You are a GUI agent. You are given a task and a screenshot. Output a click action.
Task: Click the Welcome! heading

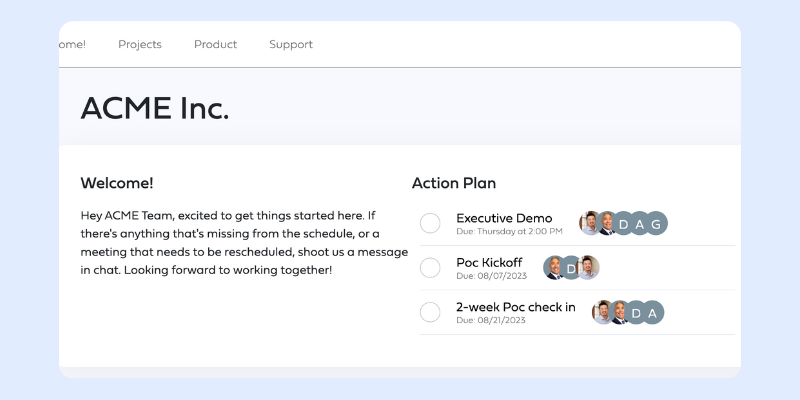tap(117, 183)
